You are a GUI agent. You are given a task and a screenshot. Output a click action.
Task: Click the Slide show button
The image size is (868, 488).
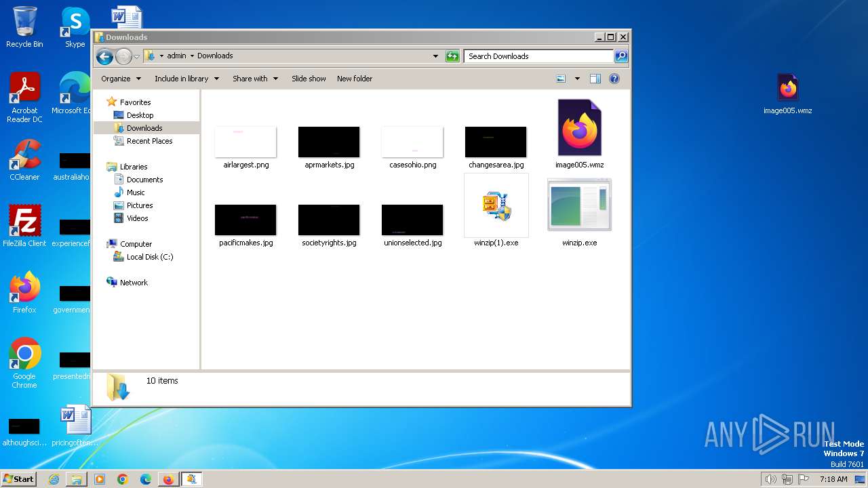(309, 79)
